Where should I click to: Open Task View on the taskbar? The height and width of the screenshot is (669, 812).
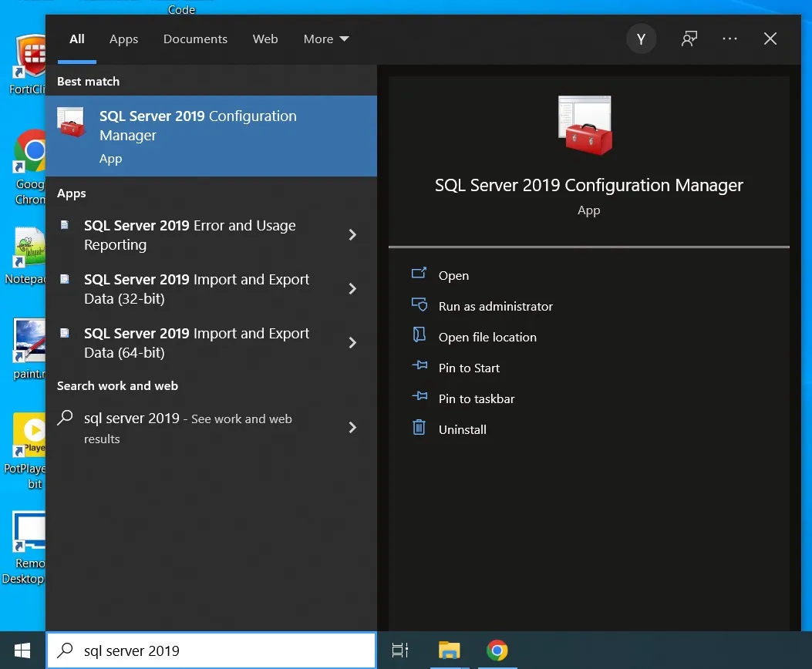tap(399, 651)
